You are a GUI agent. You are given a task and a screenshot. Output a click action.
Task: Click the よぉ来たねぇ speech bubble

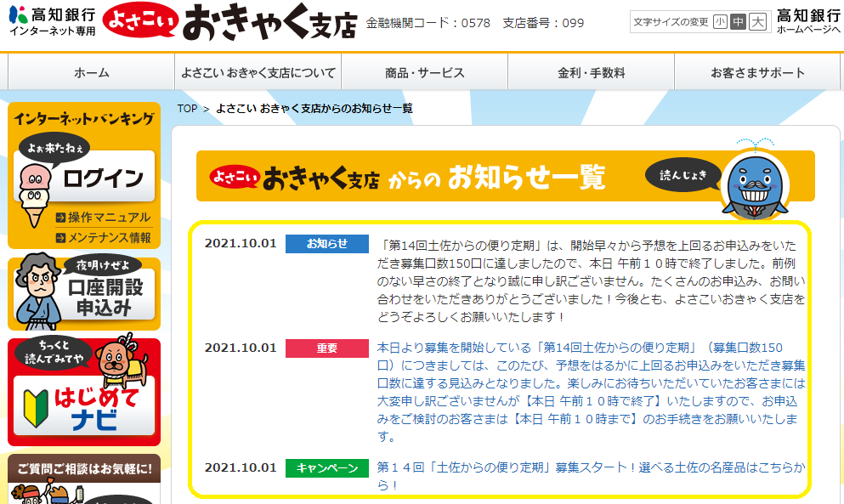[55, 148]
